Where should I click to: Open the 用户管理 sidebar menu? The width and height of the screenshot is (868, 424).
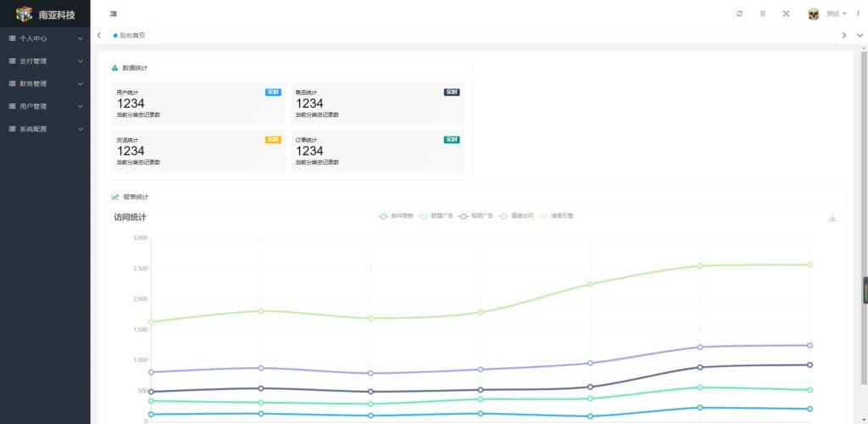point(45,106)
